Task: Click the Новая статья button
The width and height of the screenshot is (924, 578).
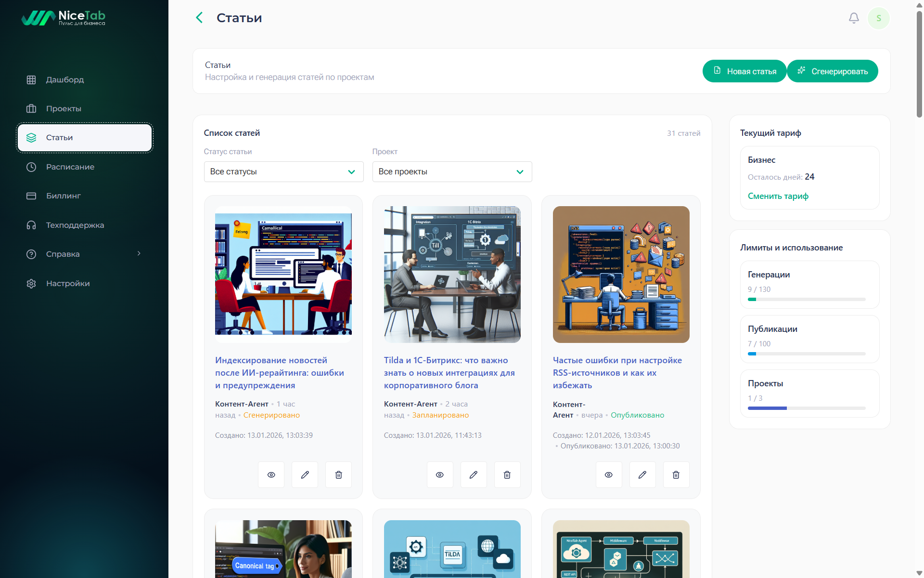Action: (x=744, y=71)
